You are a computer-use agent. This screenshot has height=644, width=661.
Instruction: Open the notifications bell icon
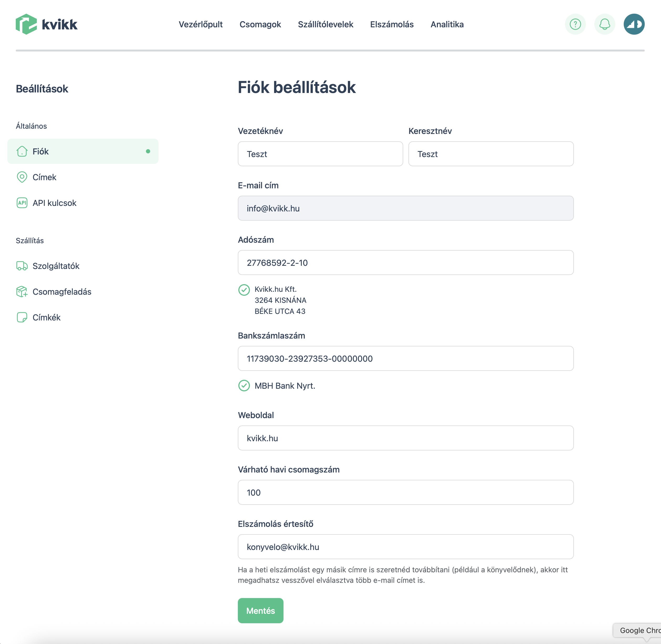[x=605, y=24]
